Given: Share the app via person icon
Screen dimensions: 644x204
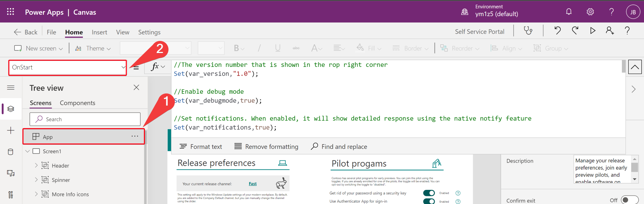Looking at the screenshot, I should point(610,31).
